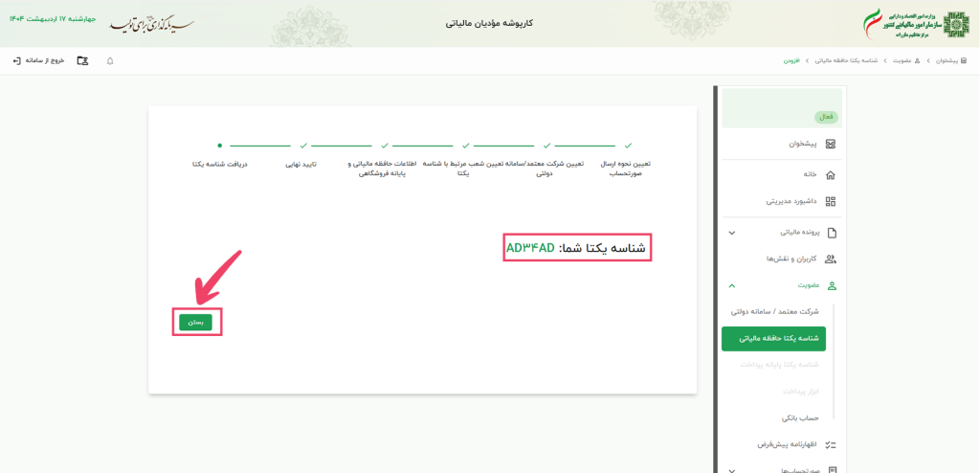Open داشبورد مدیریتی dashboard icon
Viewport: 980px width, 473px height.
(830, 202)
